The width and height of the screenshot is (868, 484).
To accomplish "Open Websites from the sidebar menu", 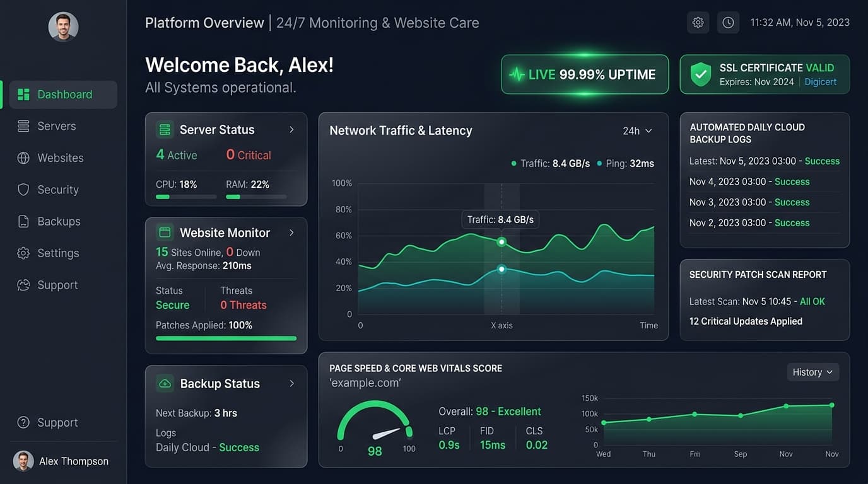I will (x=63, y=158).
